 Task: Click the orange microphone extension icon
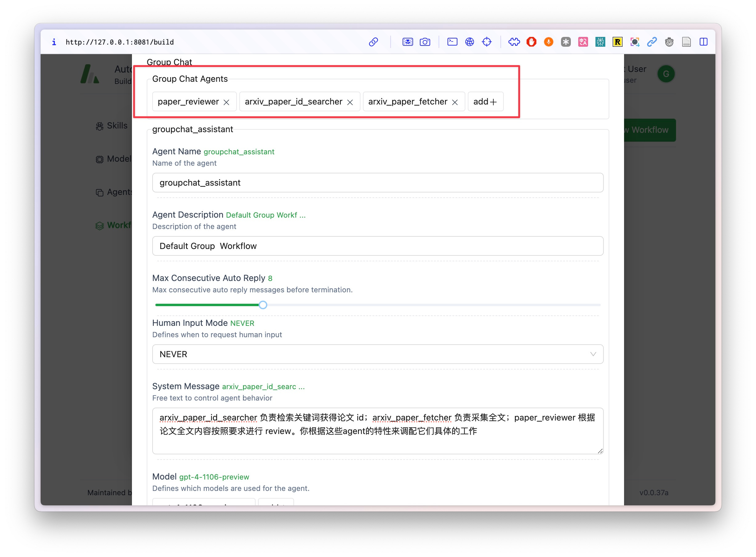pyautogui.click(x=548, y=42)
